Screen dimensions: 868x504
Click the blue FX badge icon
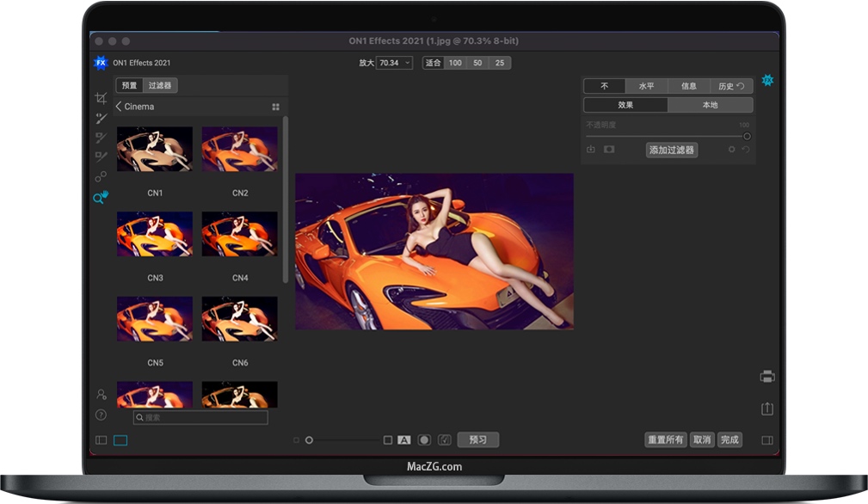(102, 62)
